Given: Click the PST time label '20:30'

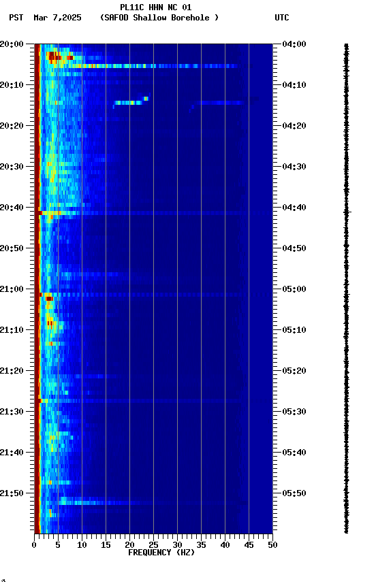Looking at the screenshot, I should [12, 167].
